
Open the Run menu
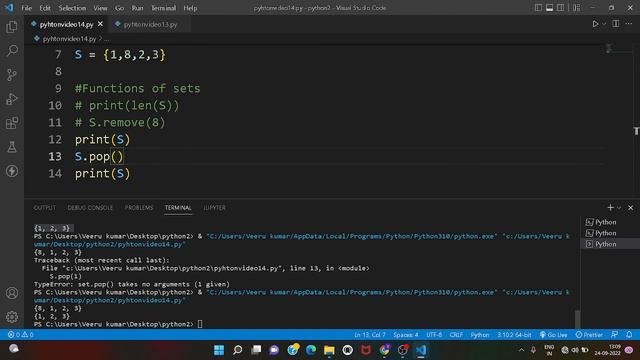tap(137, 8)
